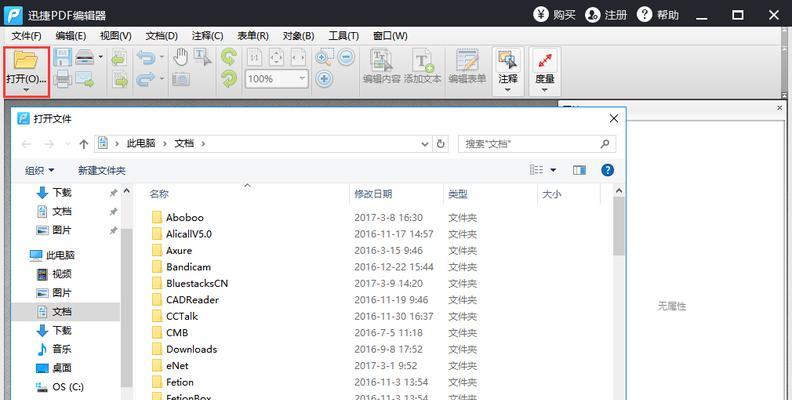Open the 视图(V) menu
792x400 pixels.
(x=116, y=36)
